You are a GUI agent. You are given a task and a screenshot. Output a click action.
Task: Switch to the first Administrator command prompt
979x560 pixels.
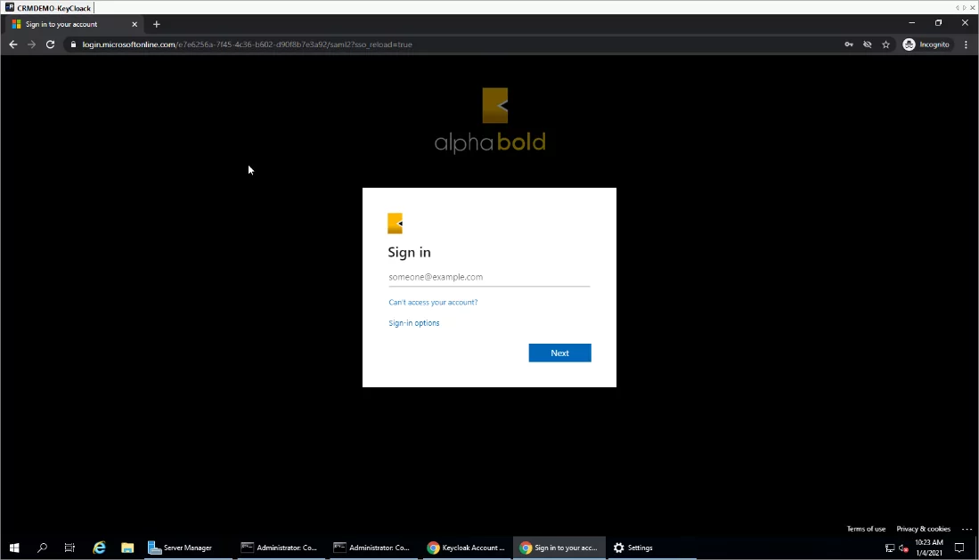[280, 548]
